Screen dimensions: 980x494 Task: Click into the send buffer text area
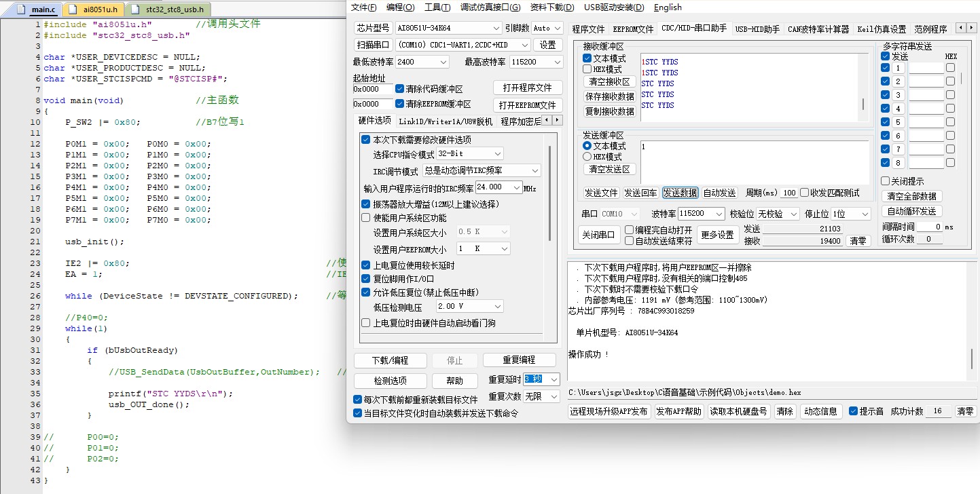tap(755, 161)
